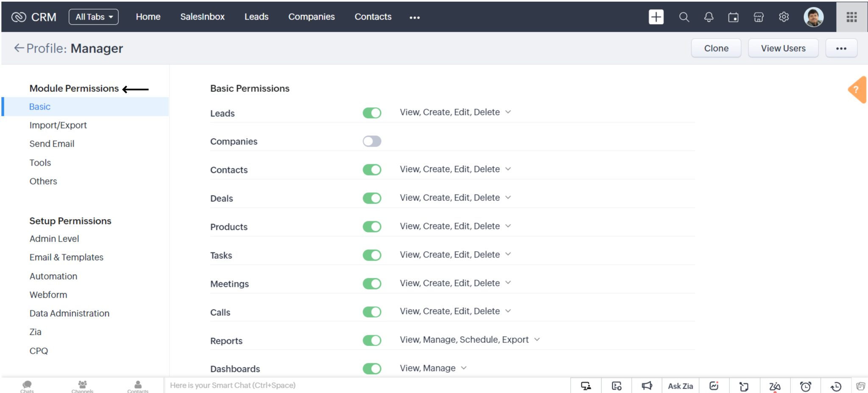Open the Quick Create plus icon
The width and height of the screenshot is (868, 393).
pyautogui.click(x=656, y=17)
